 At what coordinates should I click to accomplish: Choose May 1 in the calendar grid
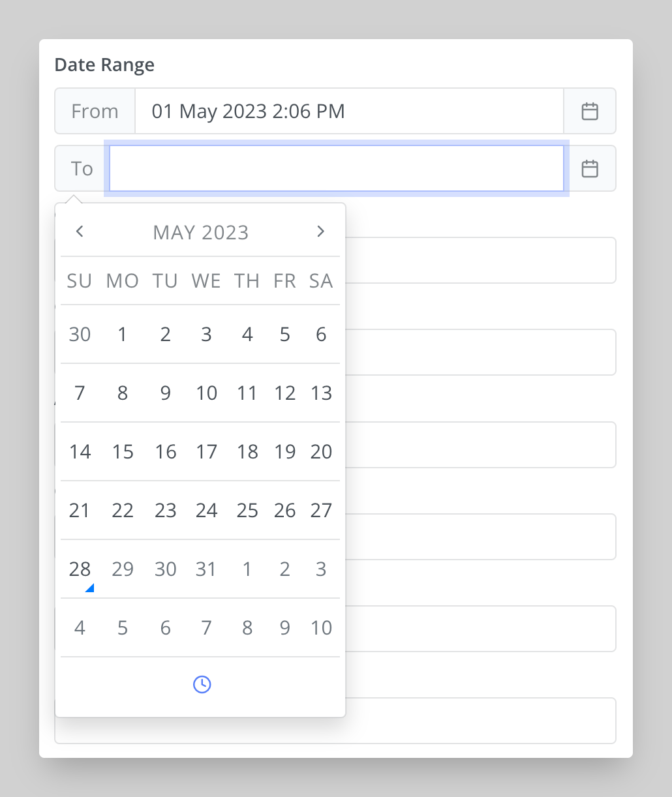tap(122, 334)
